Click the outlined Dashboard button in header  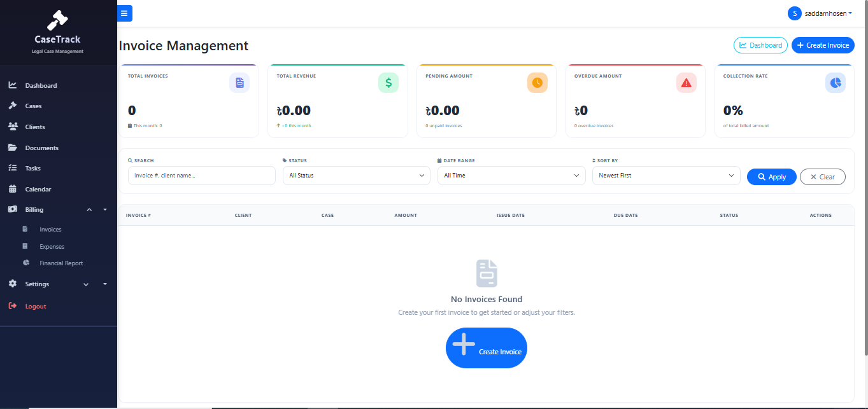click(x=760, y=45)
